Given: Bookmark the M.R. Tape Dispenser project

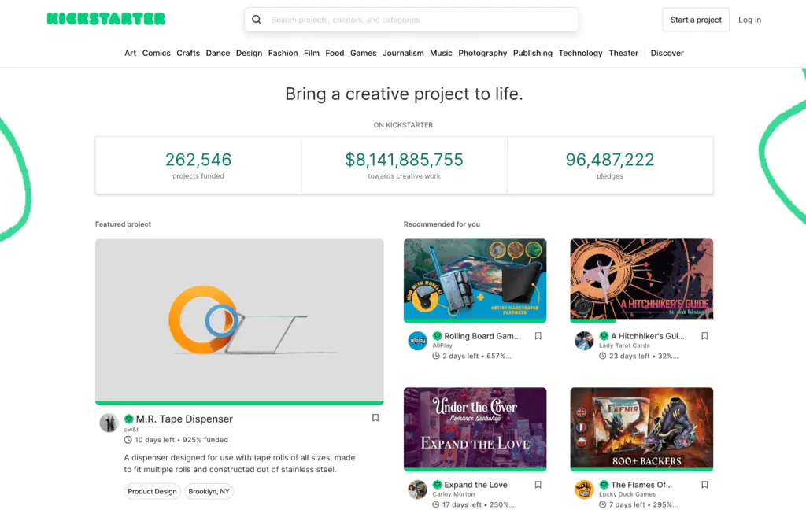Looking at the screenshot, I should point(375,418).
